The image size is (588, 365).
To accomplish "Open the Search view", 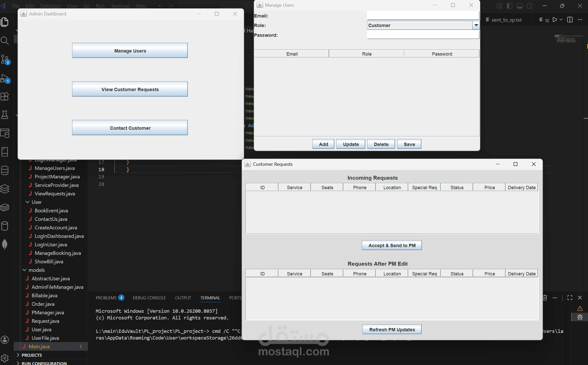I will point(5,40).
